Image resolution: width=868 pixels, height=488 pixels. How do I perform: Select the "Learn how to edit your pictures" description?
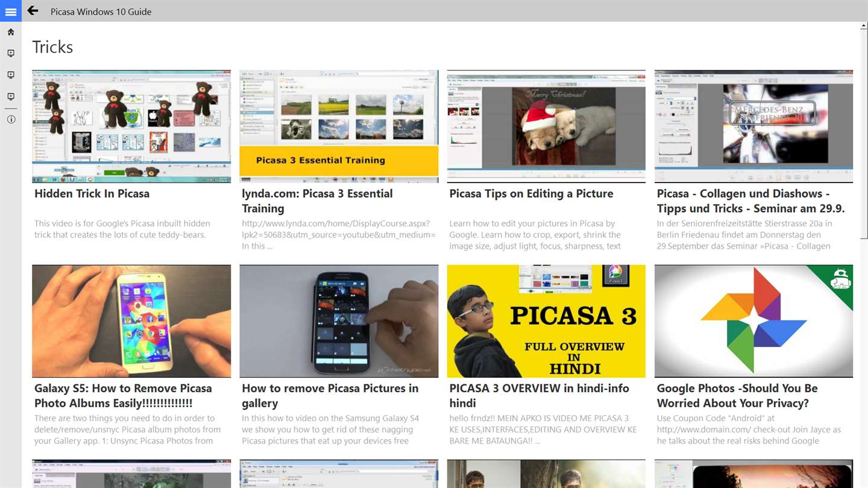535,234
